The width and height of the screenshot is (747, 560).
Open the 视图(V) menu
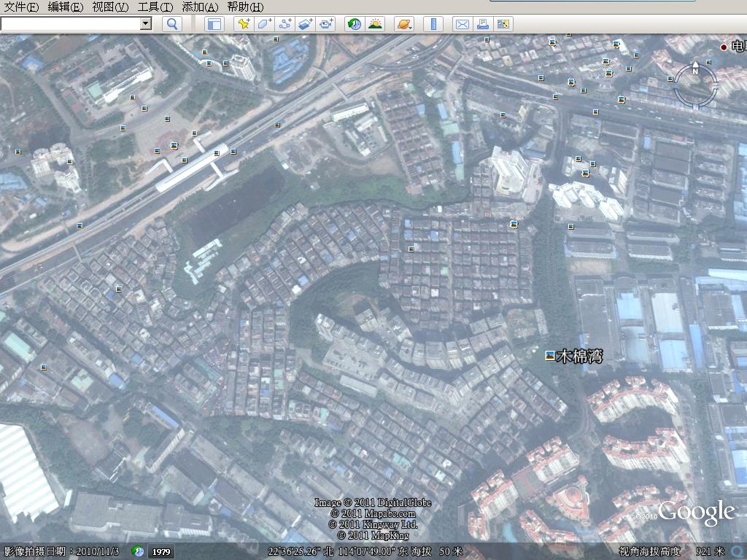(x=110, y=7)
